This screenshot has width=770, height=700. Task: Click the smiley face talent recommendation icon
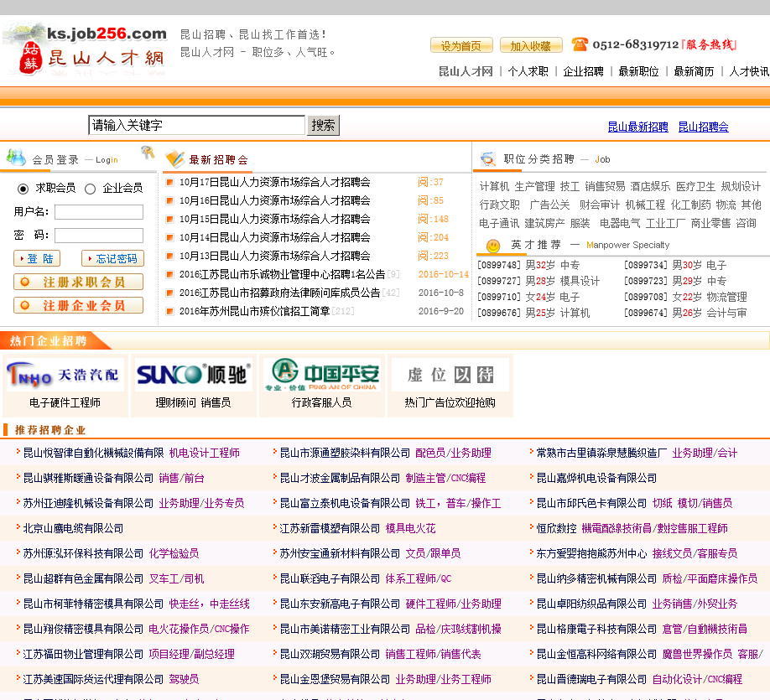[x=493, y=246]
